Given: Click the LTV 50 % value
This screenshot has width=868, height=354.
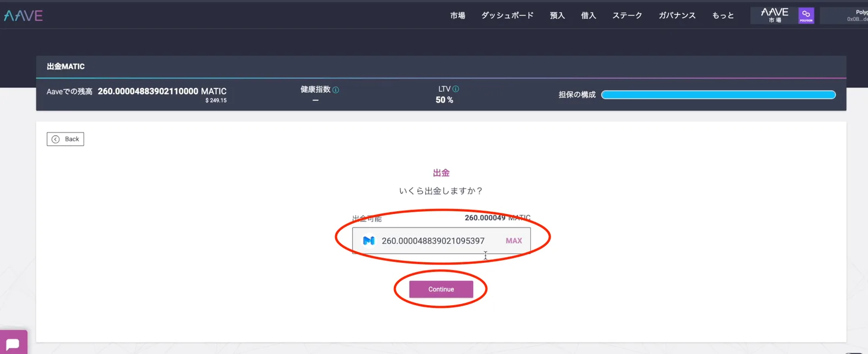Looking at the screenshot, I should [444, 100].
